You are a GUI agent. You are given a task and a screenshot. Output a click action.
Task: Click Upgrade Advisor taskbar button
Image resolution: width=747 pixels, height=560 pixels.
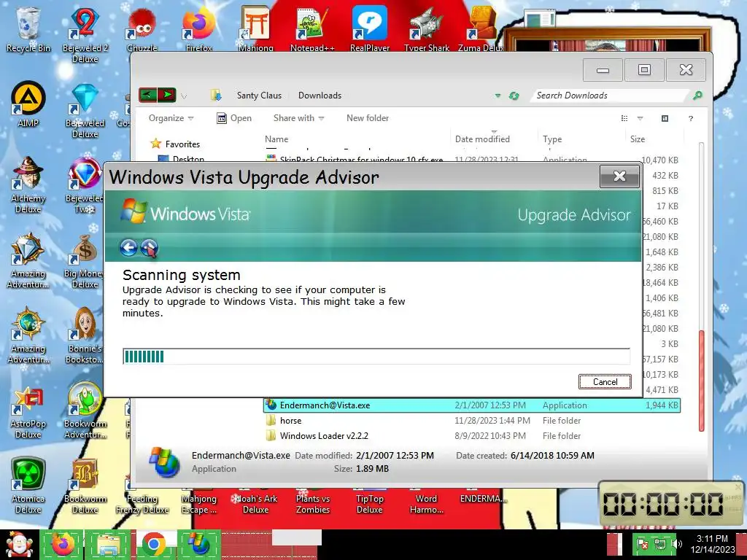click(x=199, y=545)
